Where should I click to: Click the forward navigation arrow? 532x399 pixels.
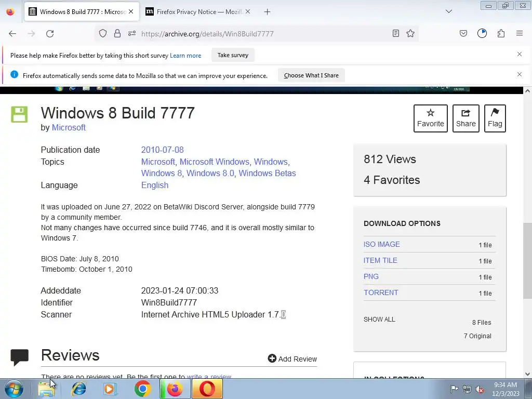click(x=31, y=34)
